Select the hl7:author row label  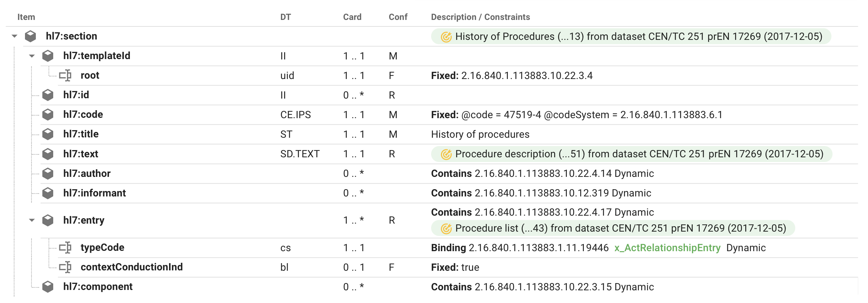click(x=87, y=174)
